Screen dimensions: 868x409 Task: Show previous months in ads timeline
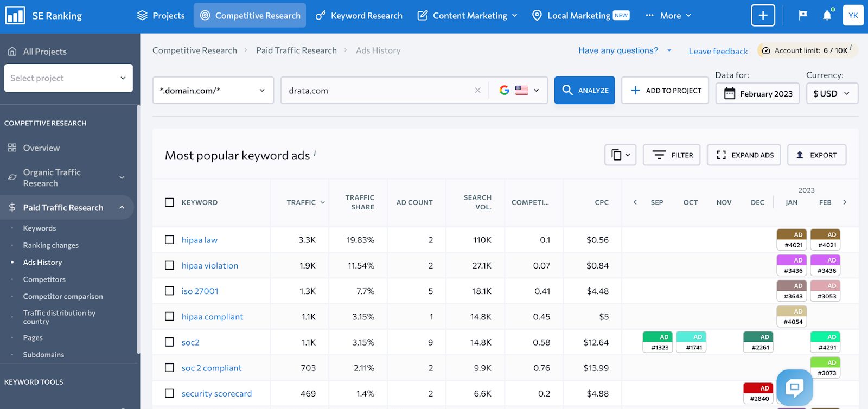635,202
